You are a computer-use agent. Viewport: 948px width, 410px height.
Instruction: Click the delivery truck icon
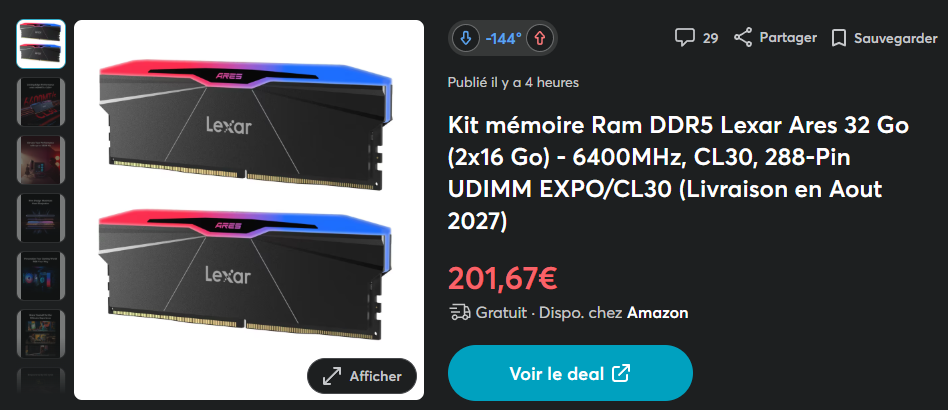point(460,313)
